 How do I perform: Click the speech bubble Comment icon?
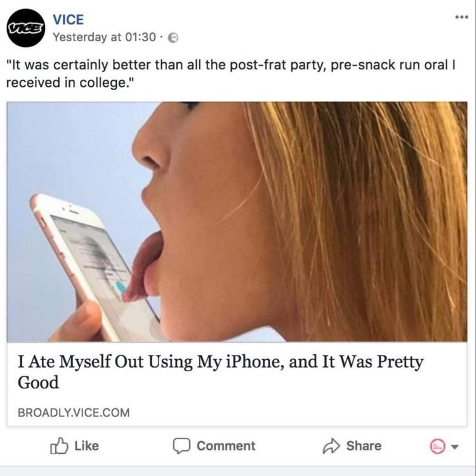(182, 446)
